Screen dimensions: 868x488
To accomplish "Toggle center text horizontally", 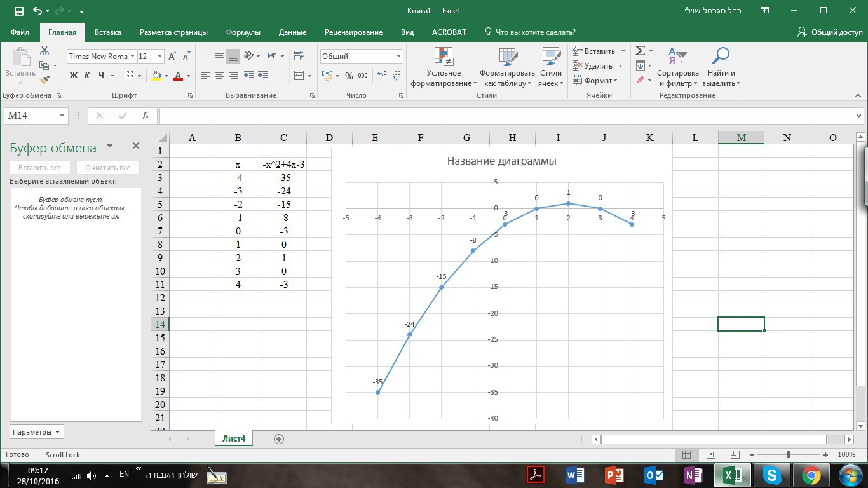I will [x=219, y=76].
